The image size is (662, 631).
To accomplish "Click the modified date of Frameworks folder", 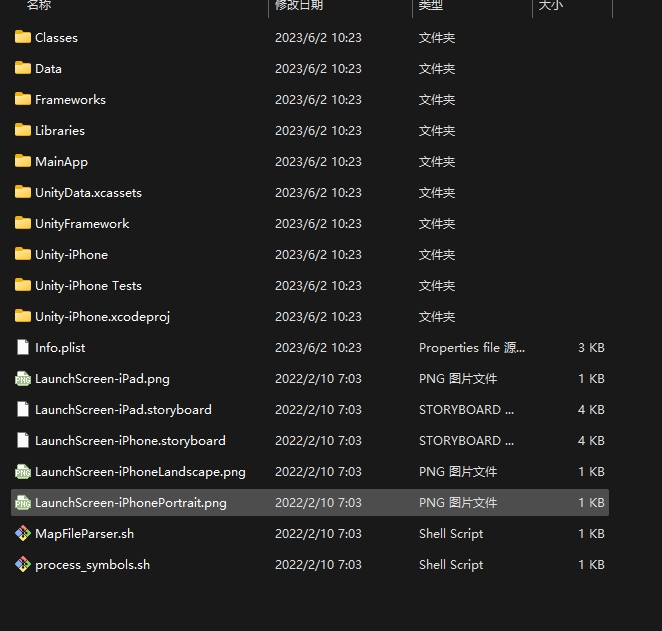I will (x=318, y=100).
